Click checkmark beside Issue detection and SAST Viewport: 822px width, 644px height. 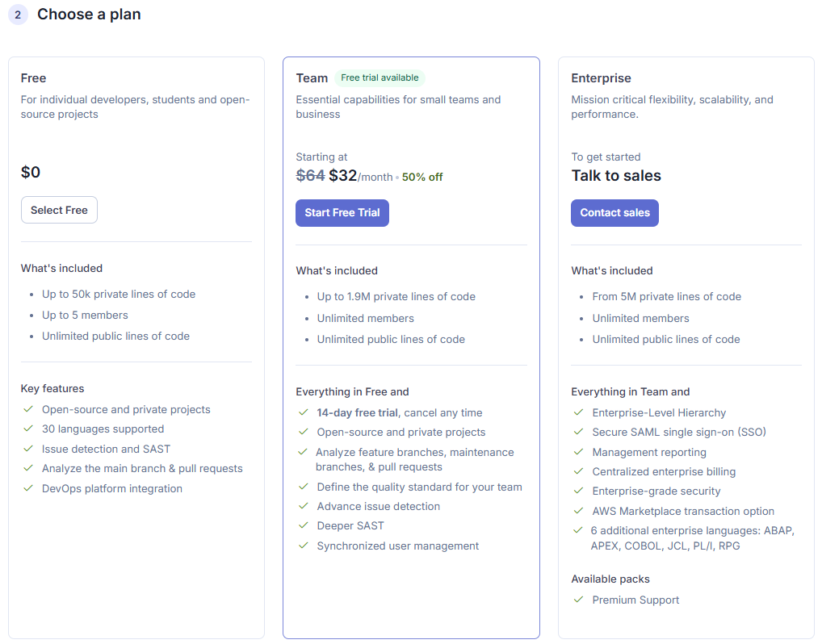28,449
